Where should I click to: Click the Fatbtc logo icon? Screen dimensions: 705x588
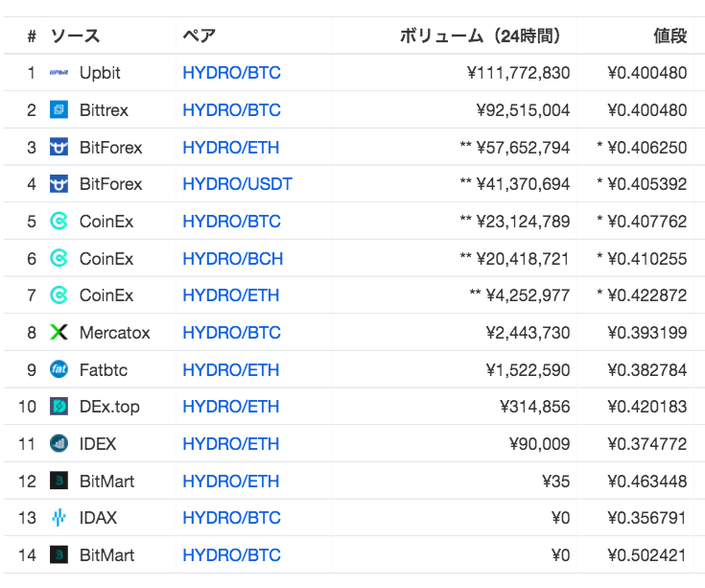[59, 369]
